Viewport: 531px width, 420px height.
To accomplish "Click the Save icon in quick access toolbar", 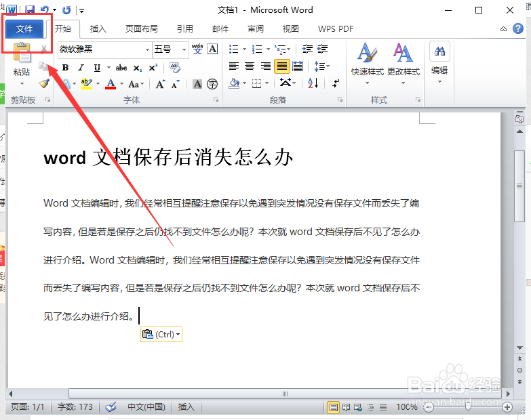I will pyautogui.click(x=30, y=9).
